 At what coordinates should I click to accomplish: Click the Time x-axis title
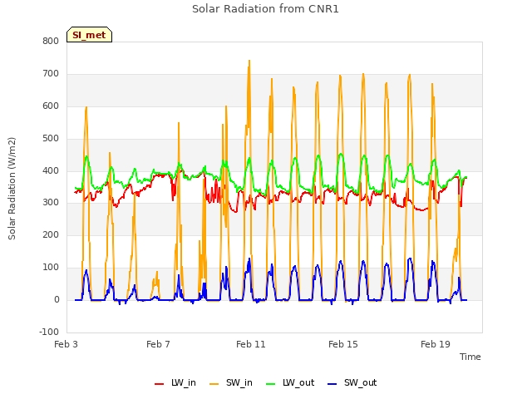[x=470, y=357]
